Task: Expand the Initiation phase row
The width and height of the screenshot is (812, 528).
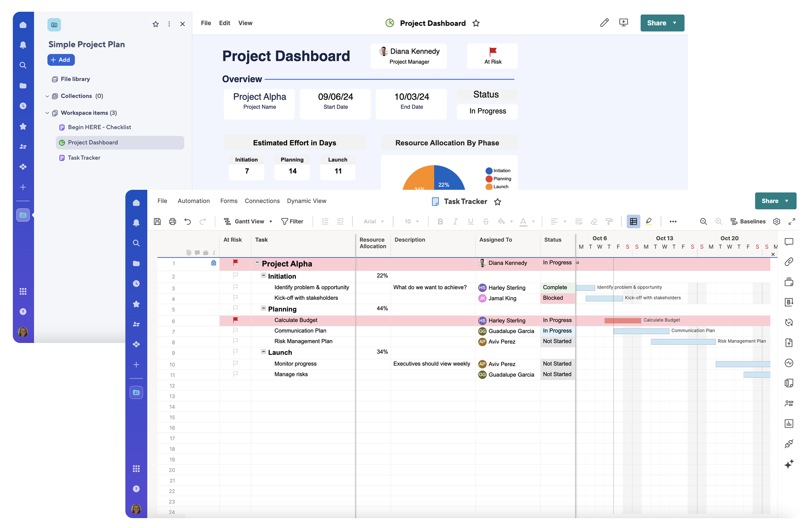Action: pos(264,275)
